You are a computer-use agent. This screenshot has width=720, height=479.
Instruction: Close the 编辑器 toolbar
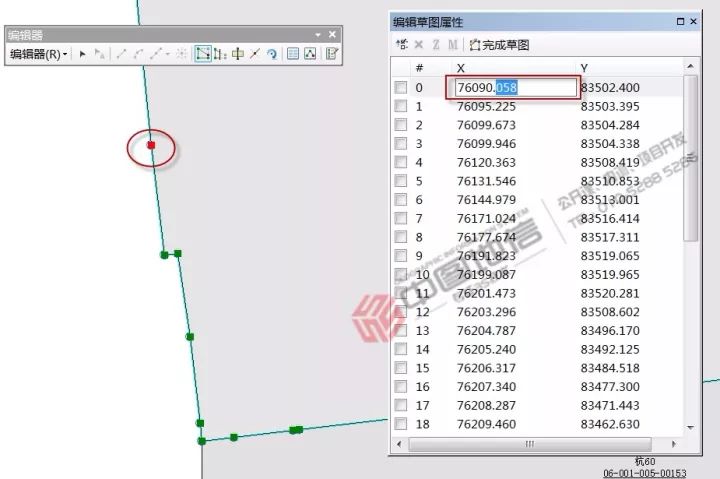[332, 34]
